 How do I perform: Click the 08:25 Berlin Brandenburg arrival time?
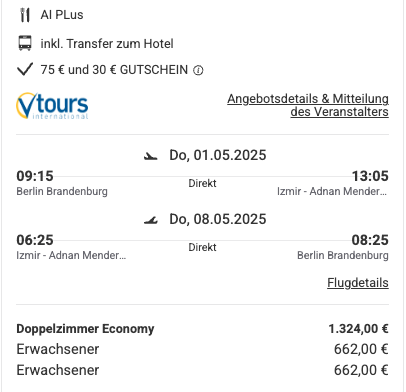(x=370, y=240)
